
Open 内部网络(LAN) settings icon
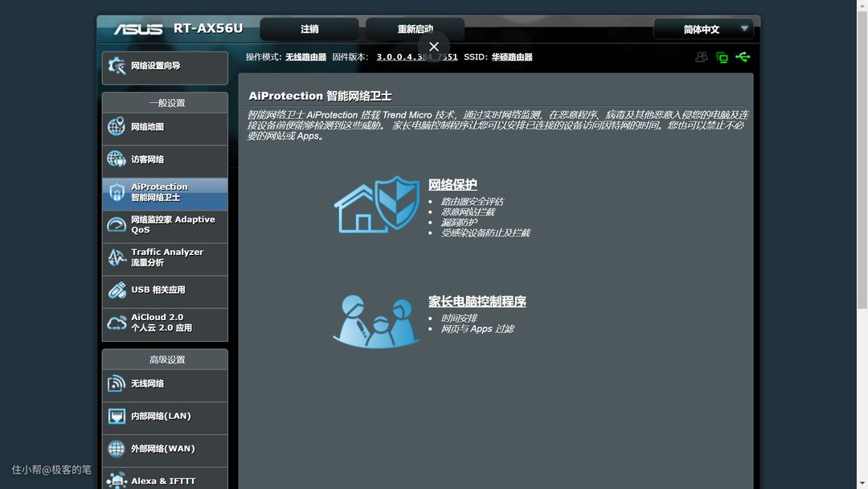pos(117,417)
